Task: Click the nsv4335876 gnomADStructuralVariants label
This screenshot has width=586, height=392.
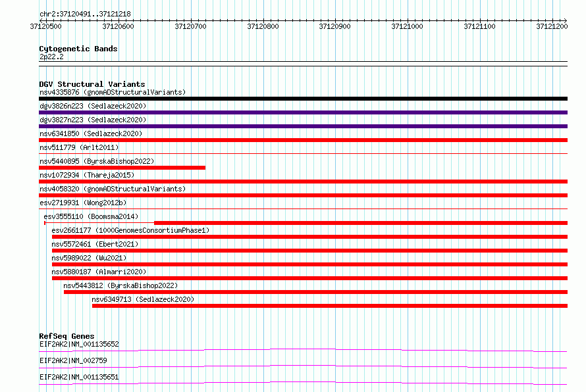Action: click(x=113, y=92)
